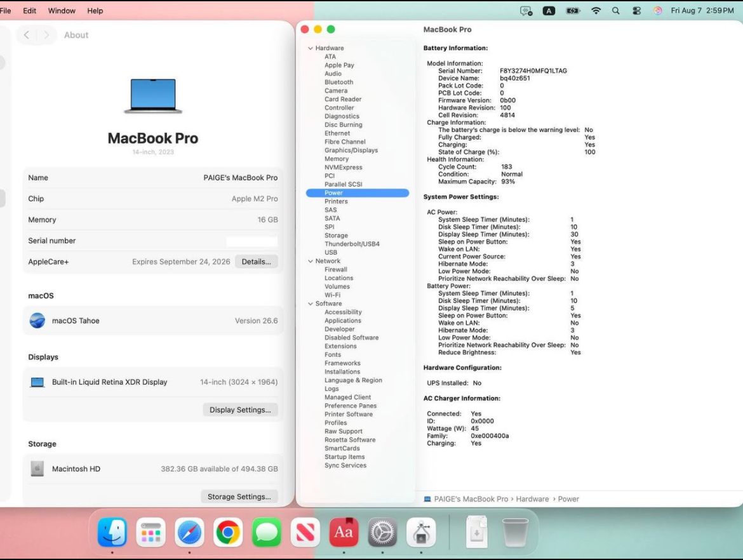Open News app in Dock
This screenshot has width=743, height=560.
coord(305,533)
